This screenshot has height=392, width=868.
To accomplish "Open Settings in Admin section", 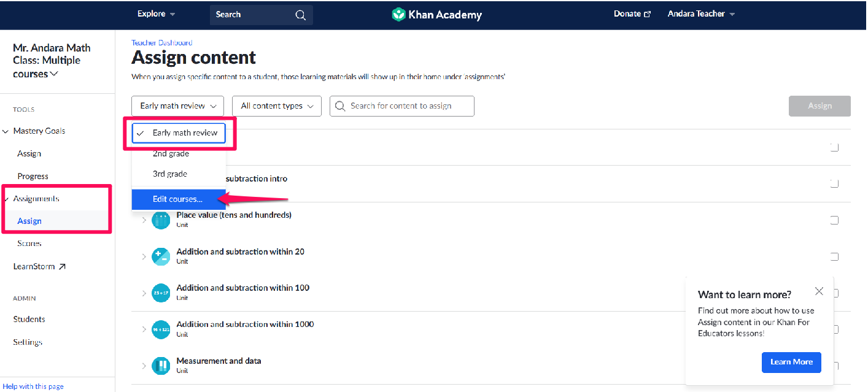I will [x=28, y=342].
